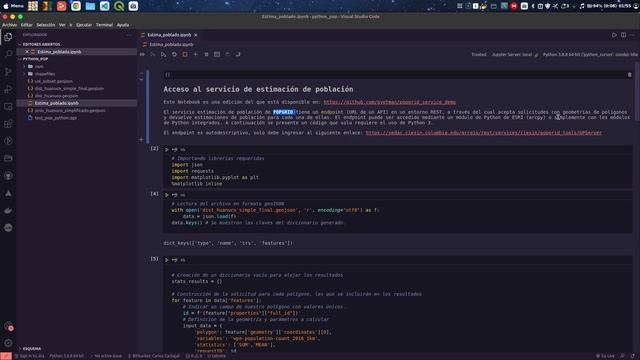Open the Ayuda menu

coord(123,25)
